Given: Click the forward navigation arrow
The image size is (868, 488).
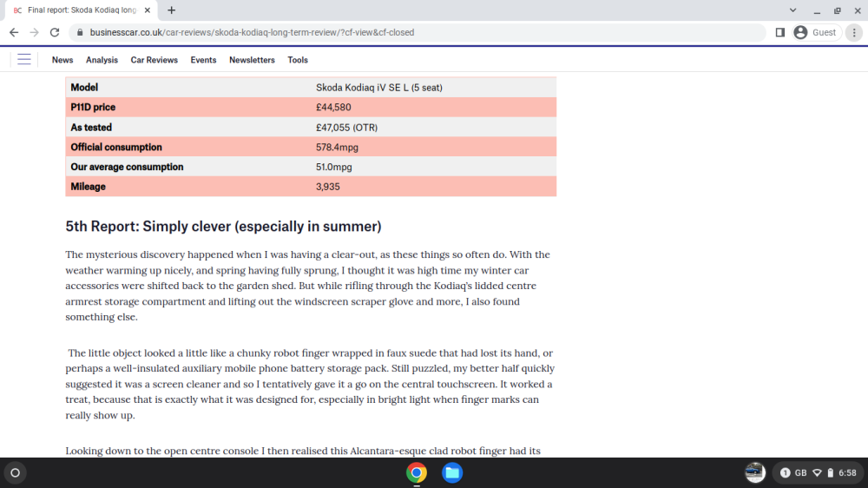Looking at the screenshot, I should [35, 33].
